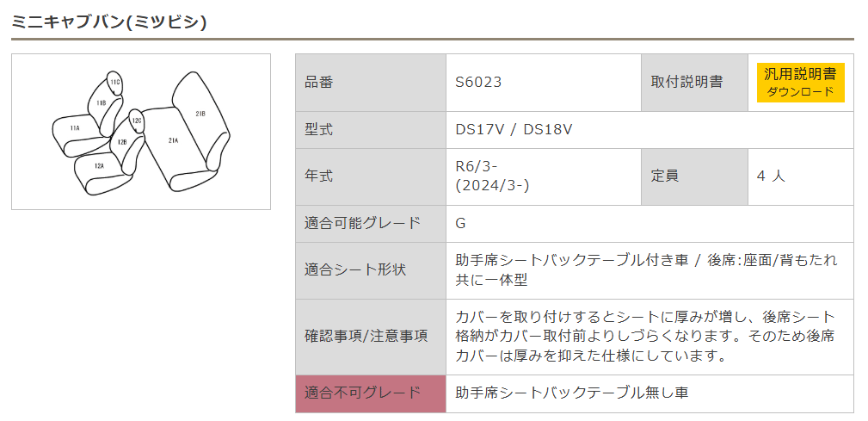Click the 適合シート形状 description text
This screenshot has width=868, height=421.
coord(646,269)
